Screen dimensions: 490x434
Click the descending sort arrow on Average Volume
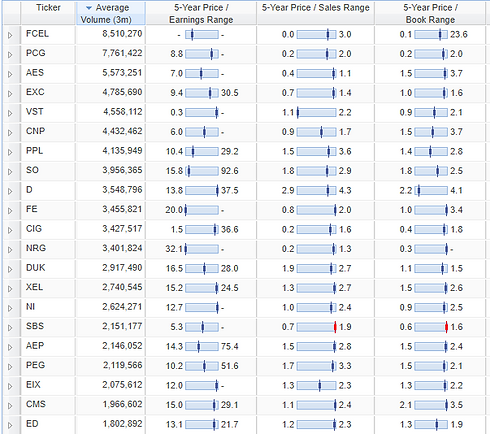tap(89, 8)
